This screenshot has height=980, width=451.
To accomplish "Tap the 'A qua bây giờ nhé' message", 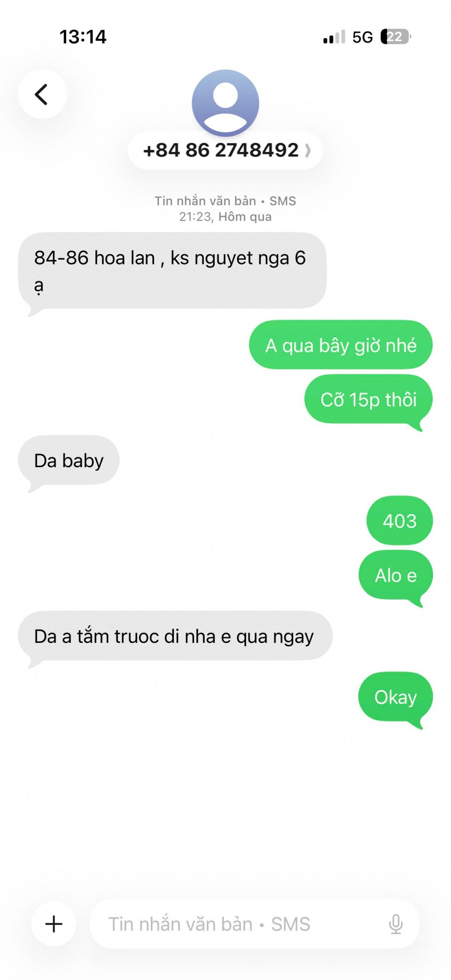I will point(341,345).
